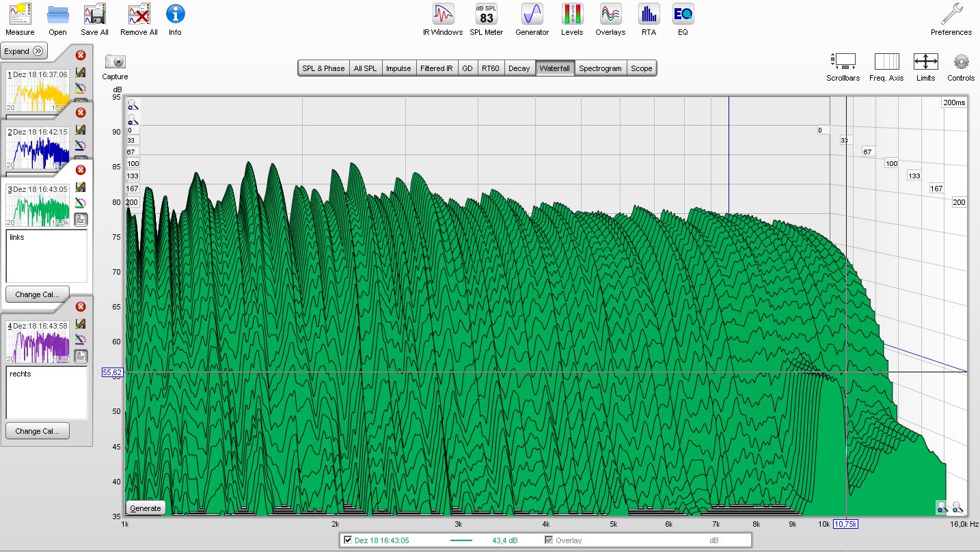Click Change Cal for measurement rechts
The height and width of the screenshot is (552, 980).
pos(38,431)
